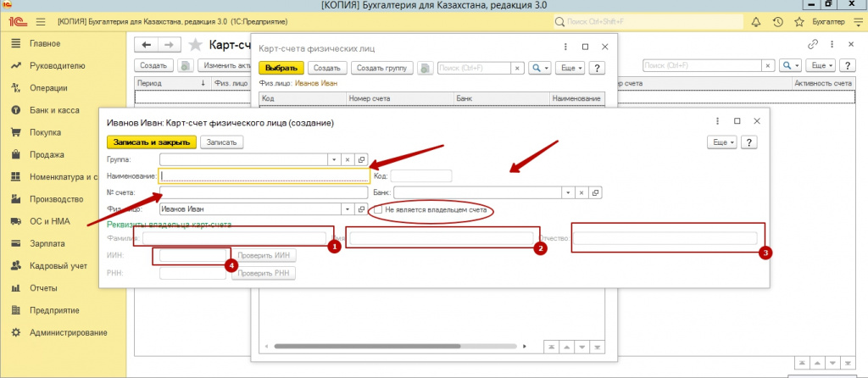
Task: Click the yellow Выбрать button
Action: pyautogui.click(x=281, y=68)
